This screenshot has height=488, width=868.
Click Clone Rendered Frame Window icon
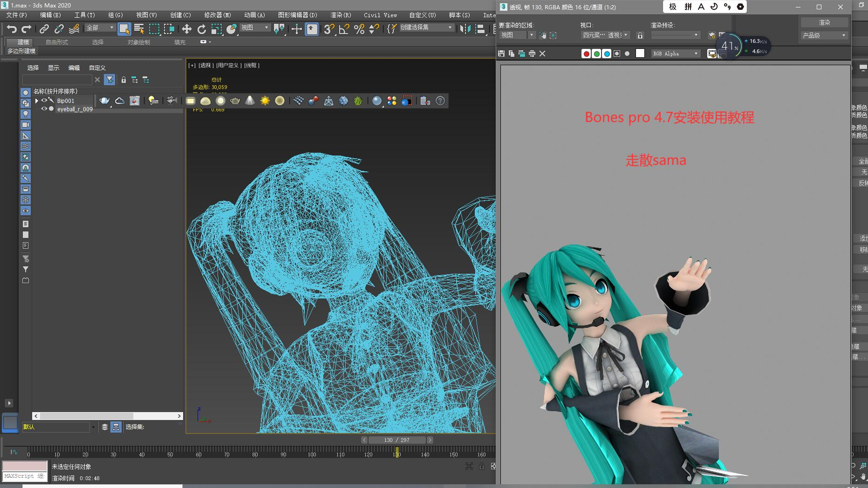[522, 54]
